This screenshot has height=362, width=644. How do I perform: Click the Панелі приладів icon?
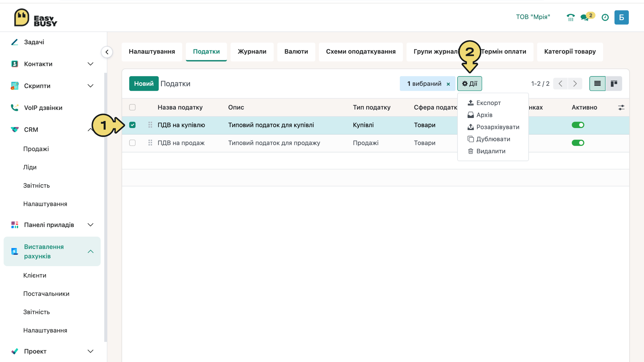click(x=14, y=225)
